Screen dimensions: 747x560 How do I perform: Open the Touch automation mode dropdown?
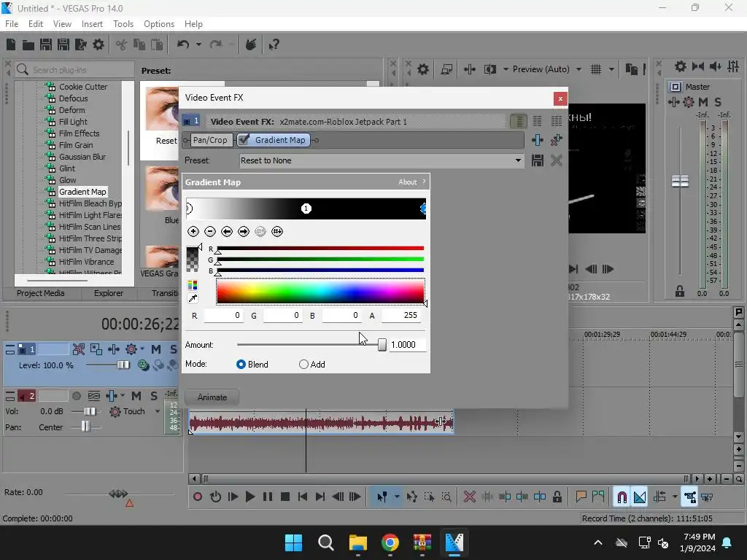[158, 411]
